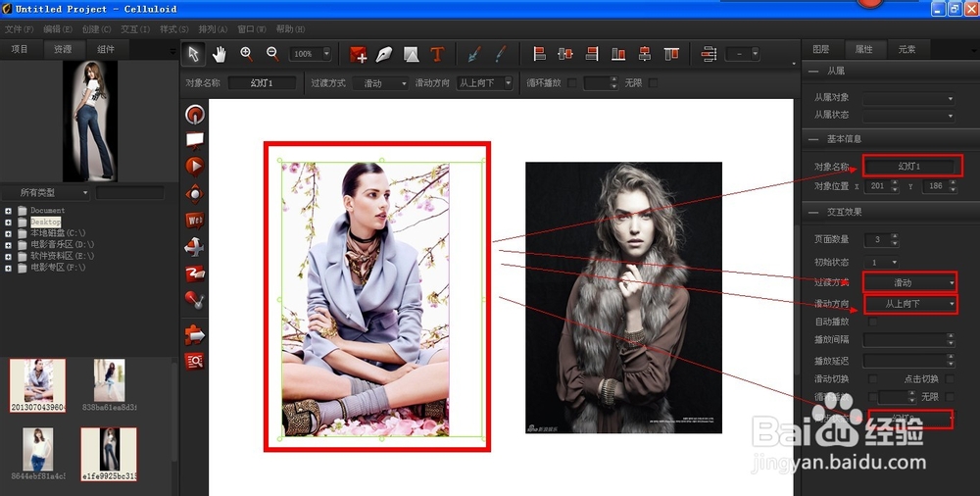The width and height of the screenshot is (980, 496).
Task: Select the pen nib tool
Action: [384, 55]
